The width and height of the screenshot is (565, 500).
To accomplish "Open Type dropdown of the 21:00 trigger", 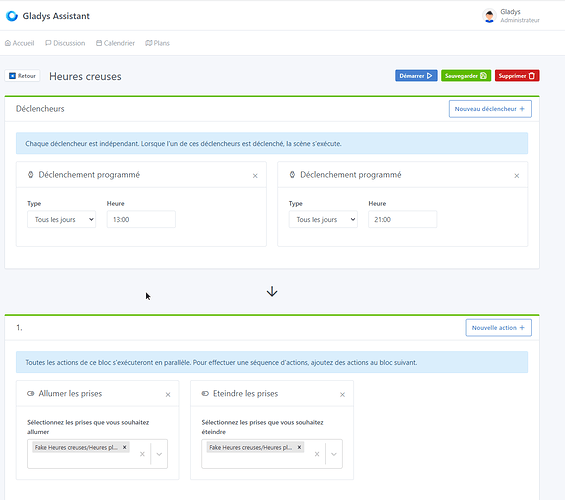I will 323,219.
